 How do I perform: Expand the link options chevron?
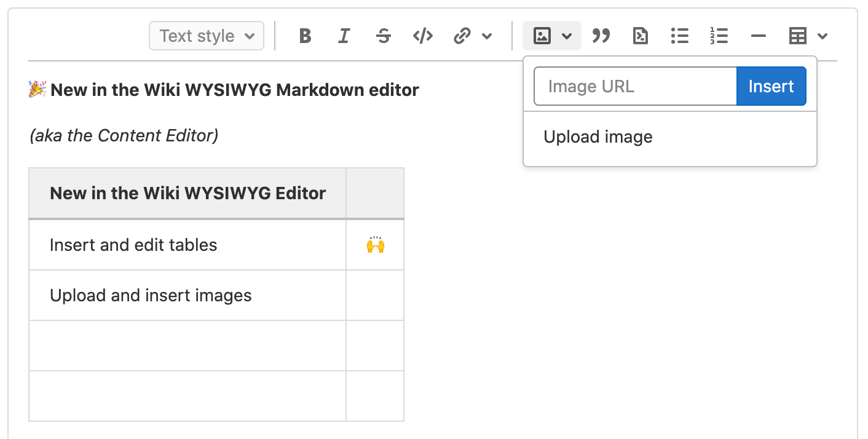(487, 36)
